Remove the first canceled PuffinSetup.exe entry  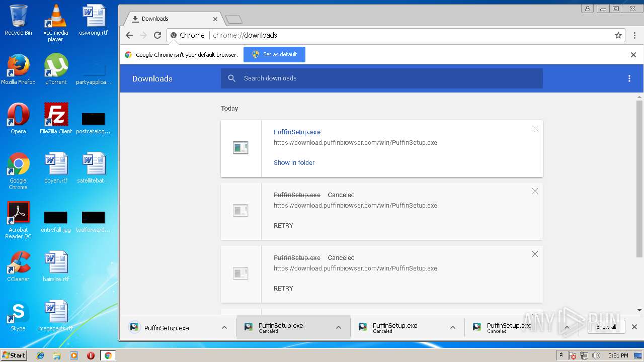tap(535, 192)
